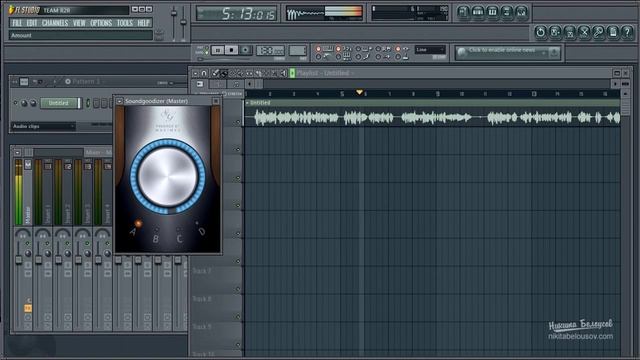Image resolution: width=640 pixels, height=360 pixels.
Task: Open the Pattern 1 selector
Action: pos(85,82)
